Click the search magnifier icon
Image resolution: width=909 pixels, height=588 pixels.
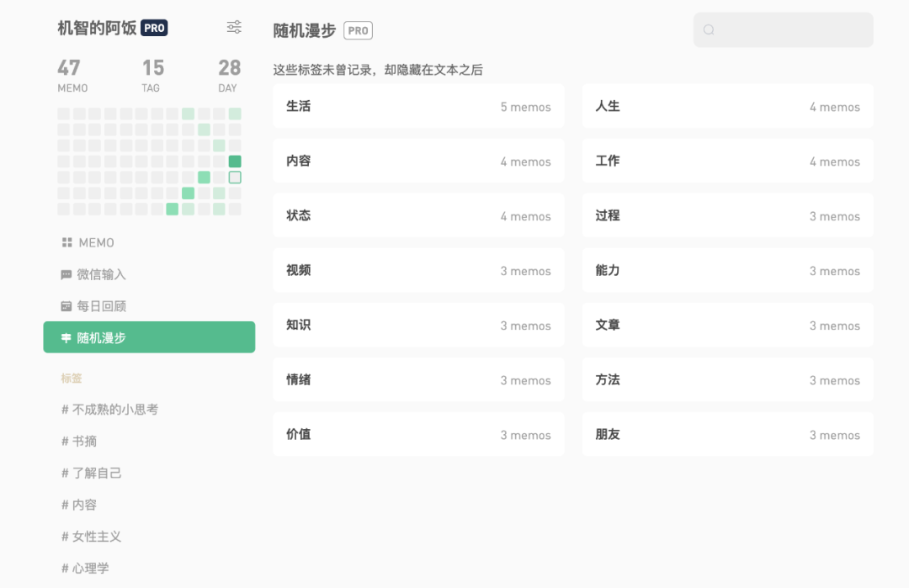pyautogui.click(x=709, y=29)
